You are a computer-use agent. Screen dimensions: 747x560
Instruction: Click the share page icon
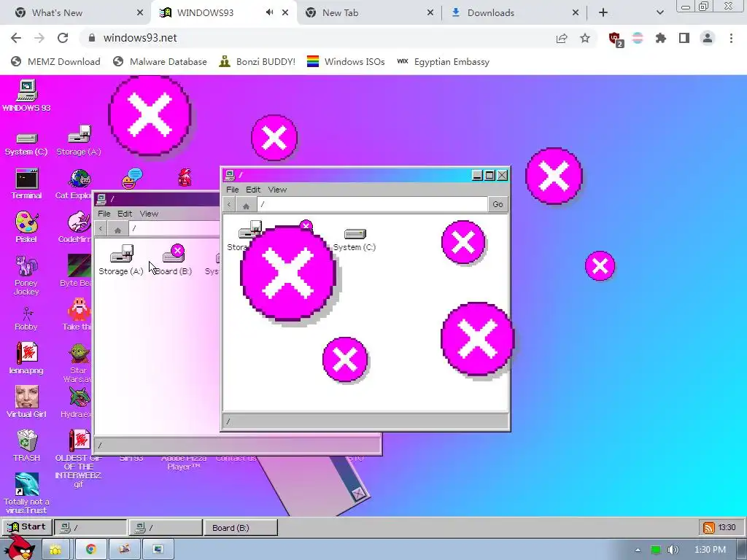(562, 38)
